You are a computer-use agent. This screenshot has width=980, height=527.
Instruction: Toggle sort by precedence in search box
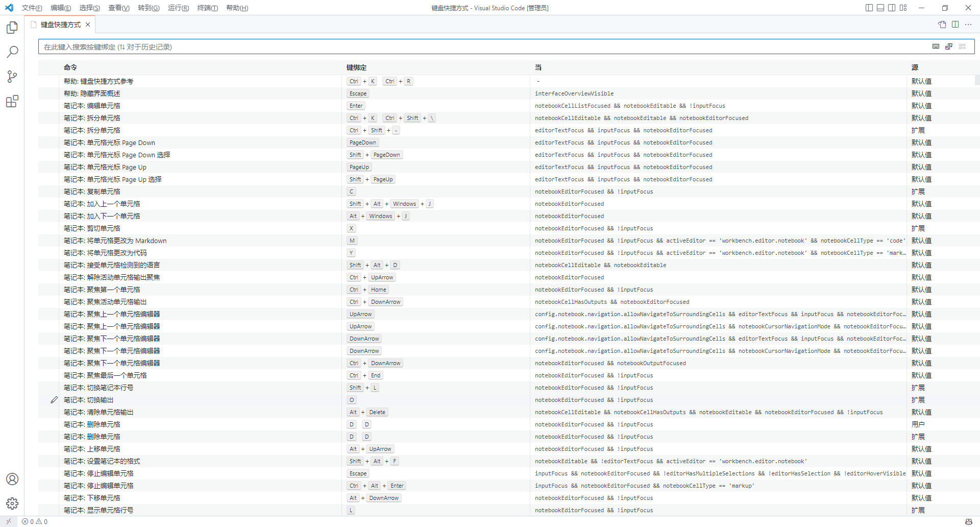coord(949,46)
